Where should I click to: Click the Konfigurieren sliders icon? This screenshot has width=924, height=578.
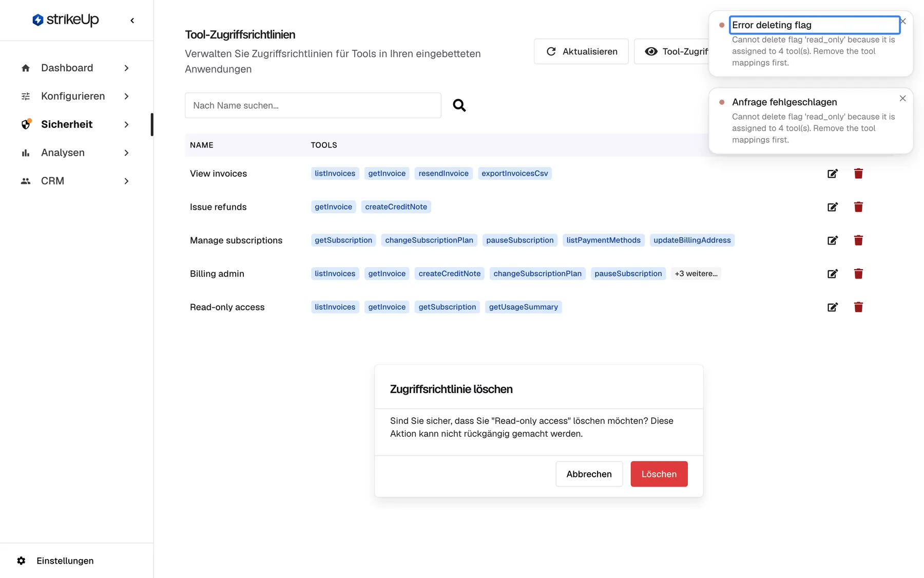[26, 96]
